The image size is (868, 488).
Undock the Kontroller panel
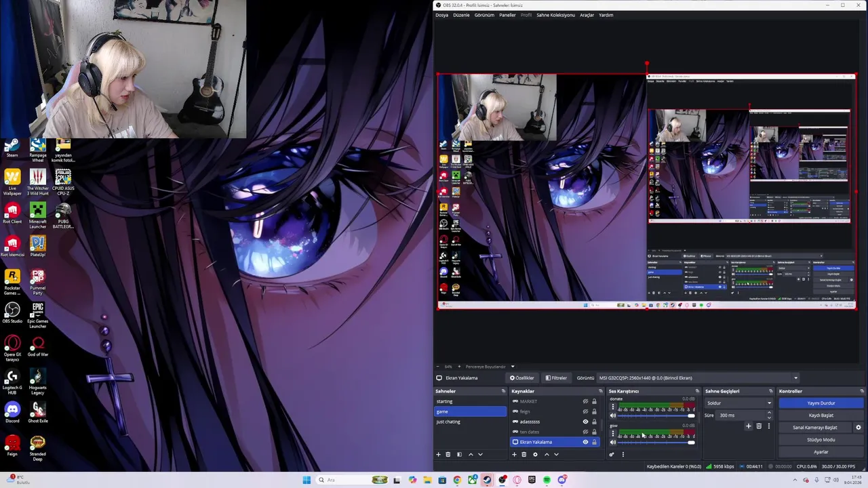(862, 391)
